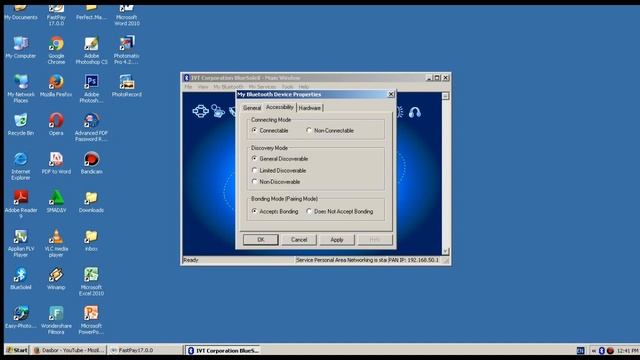Screen dimensions: 640x360
Task: Click the Apply button
Action: 337,240
